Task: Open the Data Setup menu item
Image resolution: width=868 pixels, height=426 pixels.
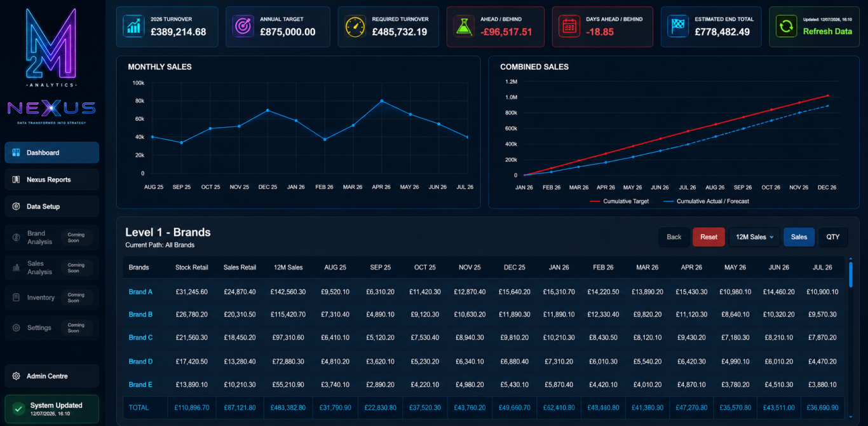Action: point(51,207)
